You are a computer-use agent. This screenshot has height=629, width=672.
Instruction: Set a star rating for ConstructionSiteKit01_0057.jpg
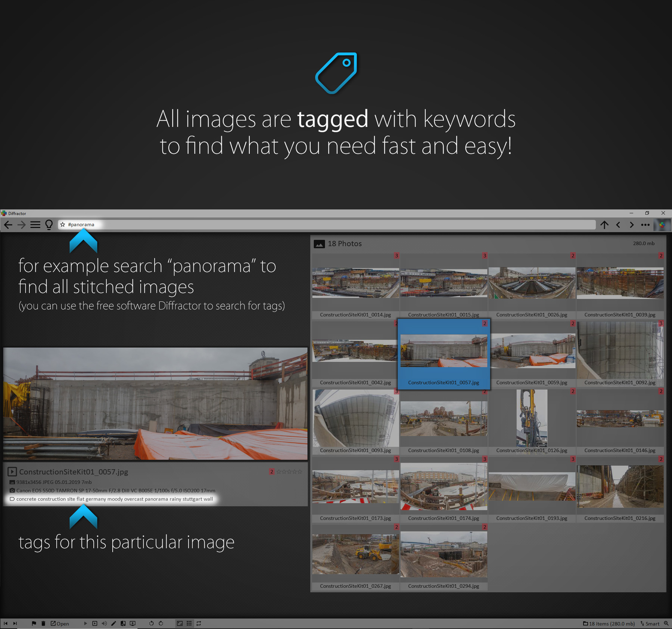(x=289, y=472)
